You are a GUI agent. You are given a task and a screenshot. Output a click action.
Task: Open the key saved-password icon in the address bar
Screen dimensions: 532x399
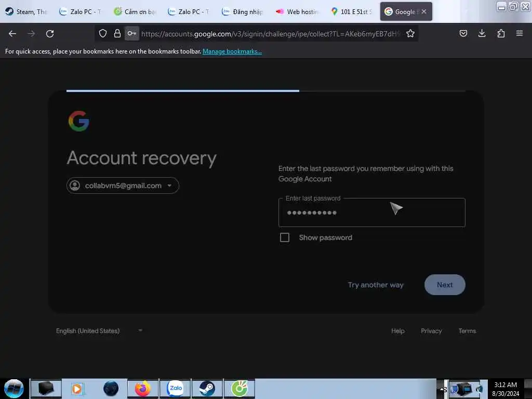click(131, 33)
